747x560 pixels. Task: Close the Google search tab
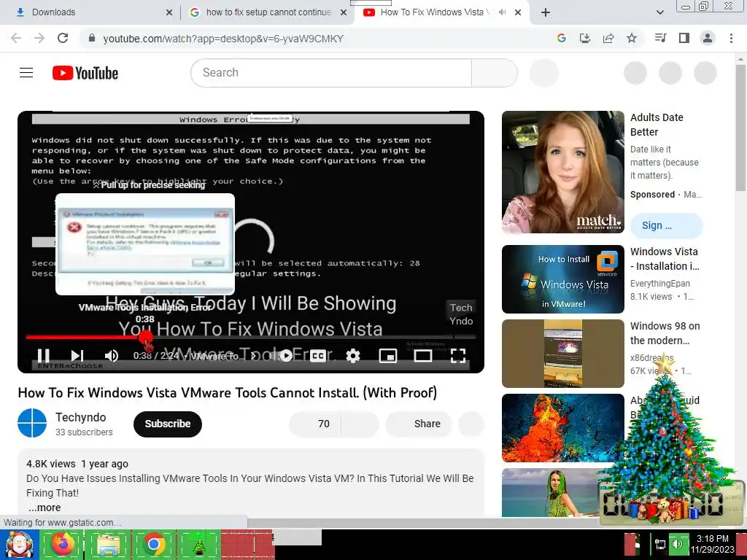(344, 12)
